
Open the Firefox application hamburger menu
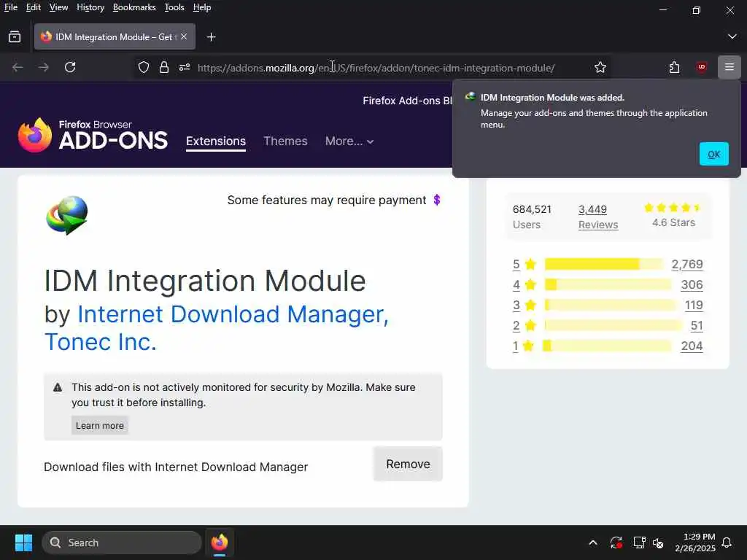tap(729, 68)
